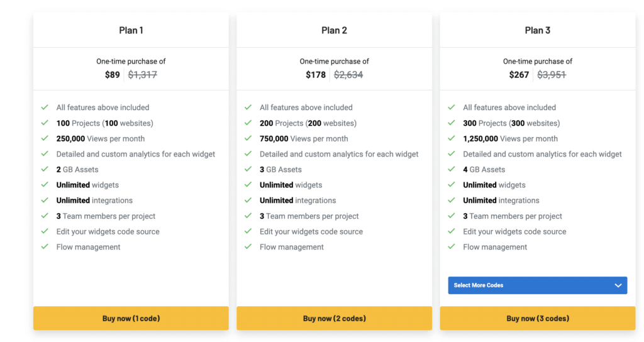This screenshot has height=342, width=644.
Task: Click checkmark next to Plan 3 '1,250,000 Views'
Action: tap(452, 139)
